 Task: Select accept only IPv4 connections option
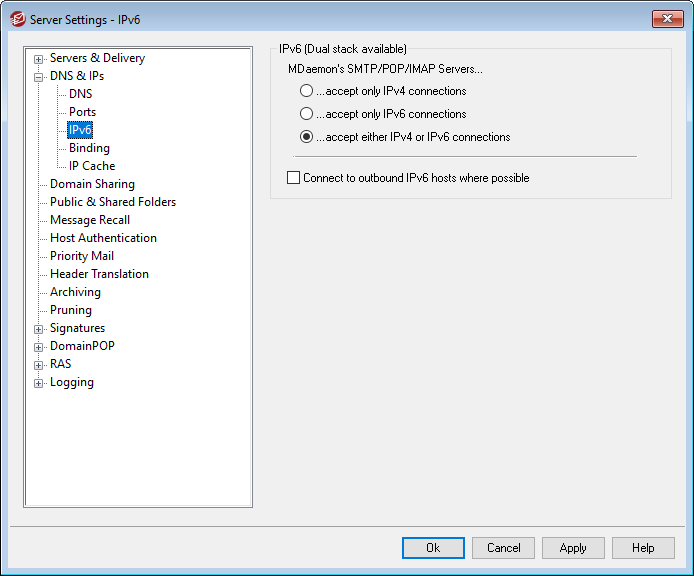(x=307, y=92)
